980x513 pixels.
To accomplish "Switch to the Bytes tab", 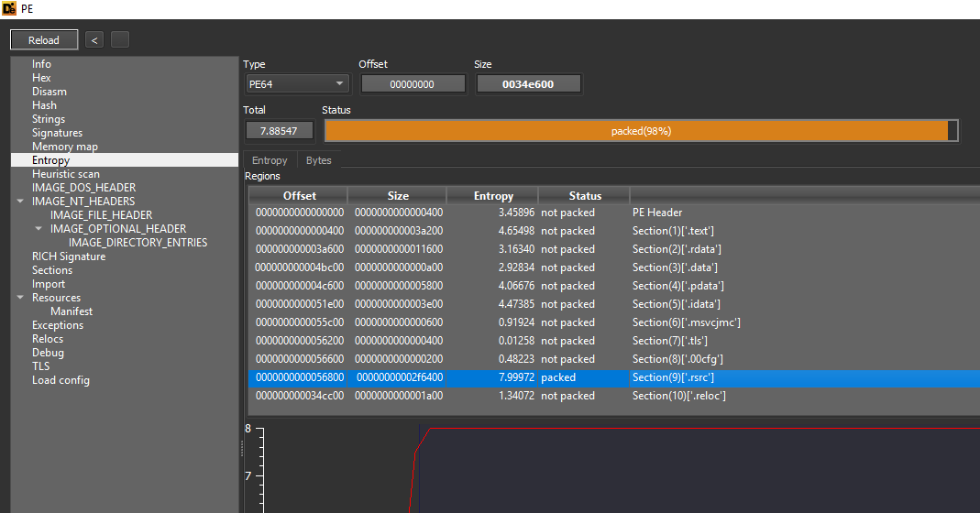I will 318,160.
